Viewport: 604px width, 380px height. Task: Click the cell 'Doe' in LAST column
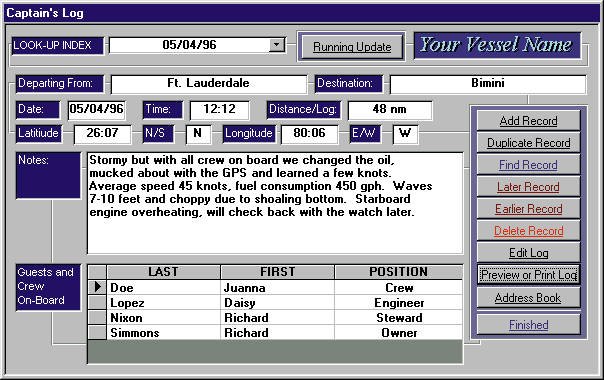click(163, 288)
